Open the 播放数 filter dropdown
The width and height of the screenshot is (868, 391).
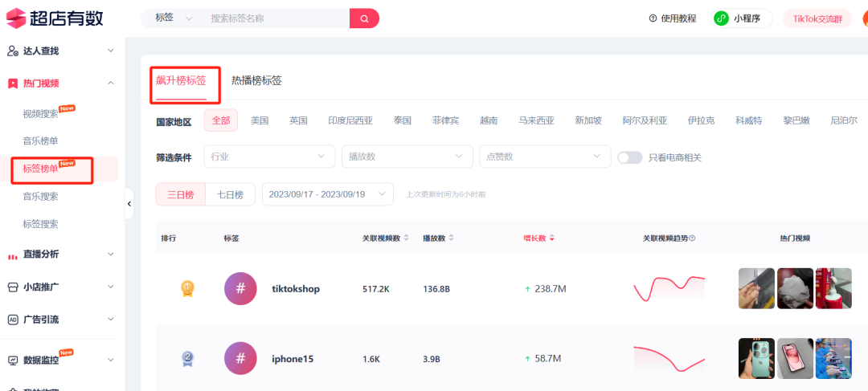(407, 157)
